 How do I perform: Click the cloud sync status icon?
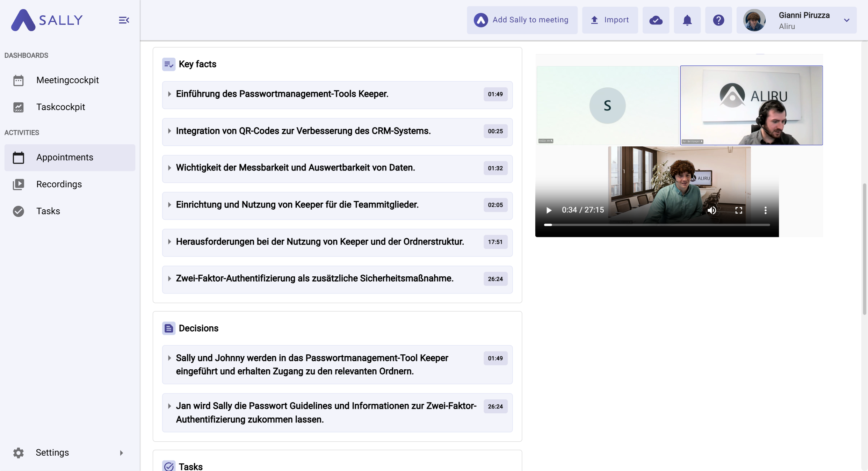[656, 20]
